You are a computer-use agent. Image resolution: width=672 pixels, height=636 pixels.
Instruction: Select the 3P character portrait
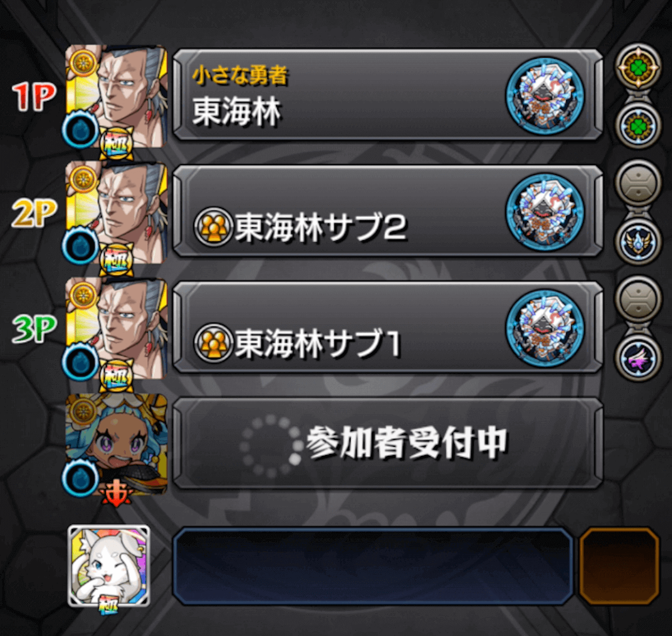point(116,330)
